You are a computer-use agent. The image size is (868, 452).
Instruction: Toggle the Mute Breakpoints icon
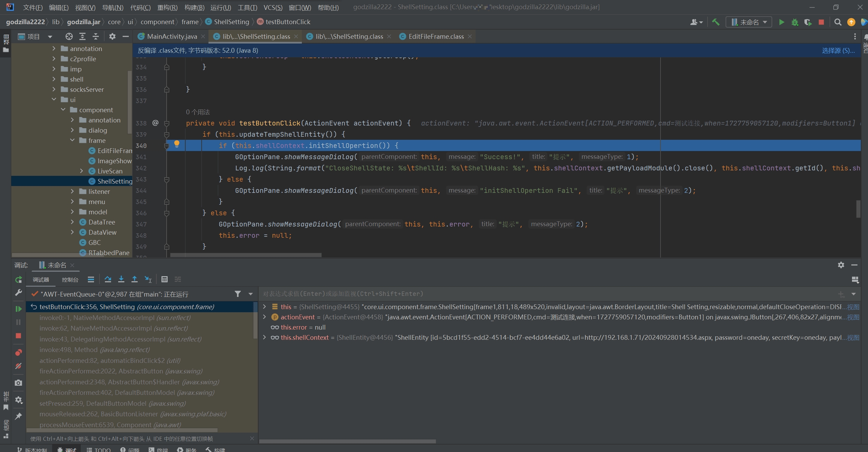click(18, 366)
